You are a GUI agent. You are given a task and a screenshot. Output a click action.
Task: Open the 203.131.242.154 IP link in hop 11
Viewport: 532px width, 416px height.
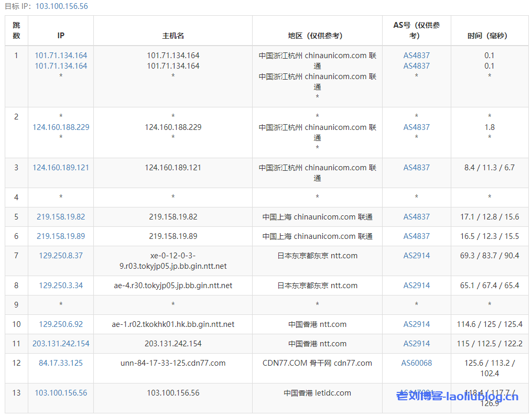(61, 344)
